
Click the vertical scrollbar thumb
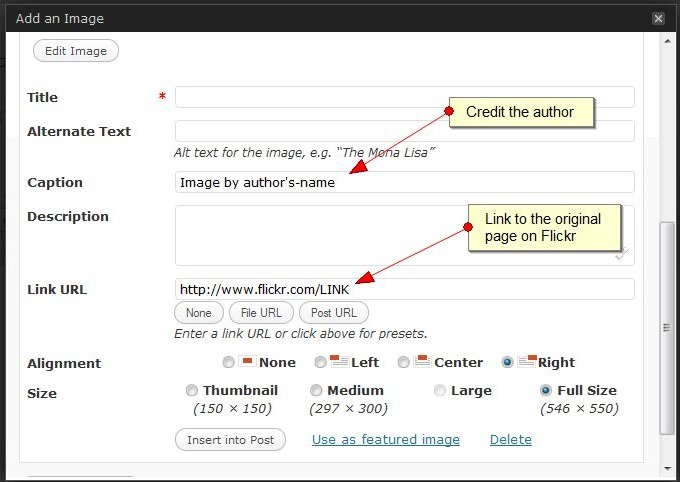(x=667, y=328)
